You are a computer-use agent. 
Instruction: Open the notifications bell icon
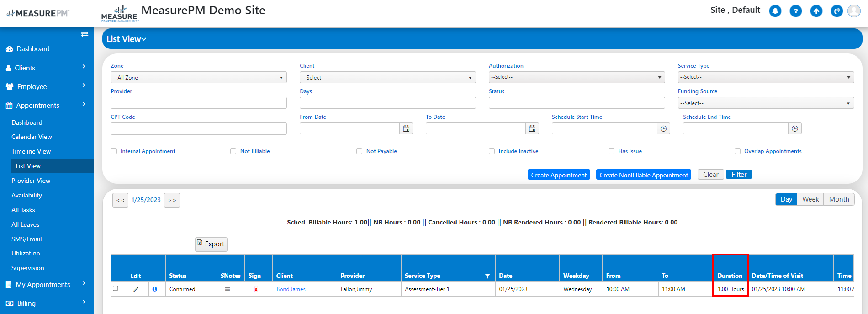pos(775,11)
